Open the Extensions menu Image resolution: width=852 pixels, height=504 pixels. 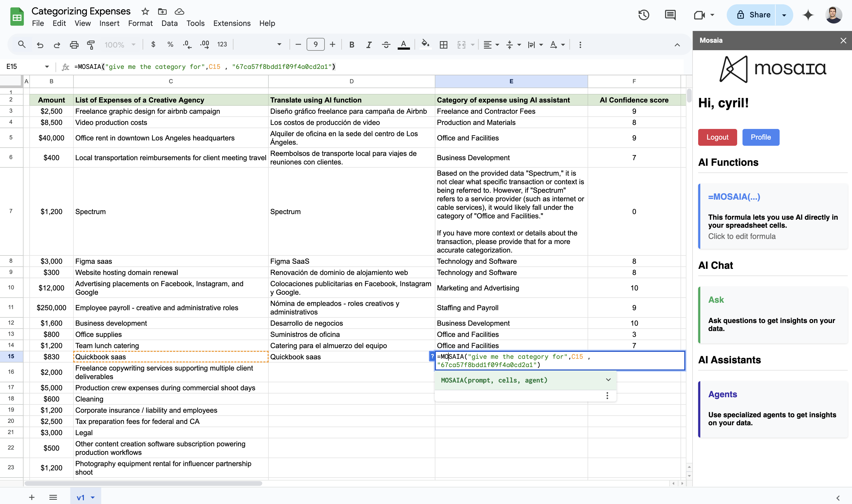pyautogui.click(x=232, y=23)
